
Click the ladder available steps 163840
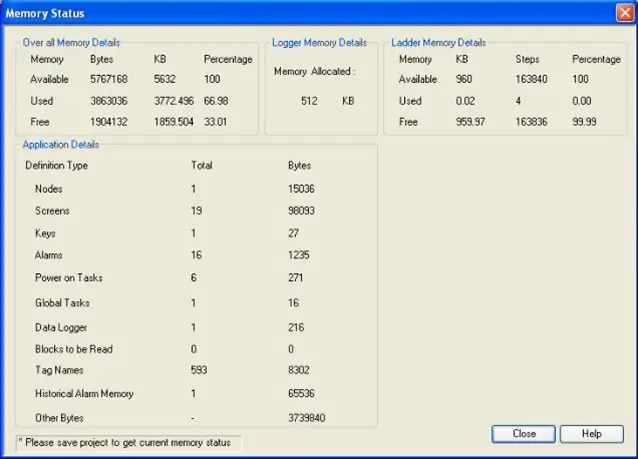pos(531,79)
